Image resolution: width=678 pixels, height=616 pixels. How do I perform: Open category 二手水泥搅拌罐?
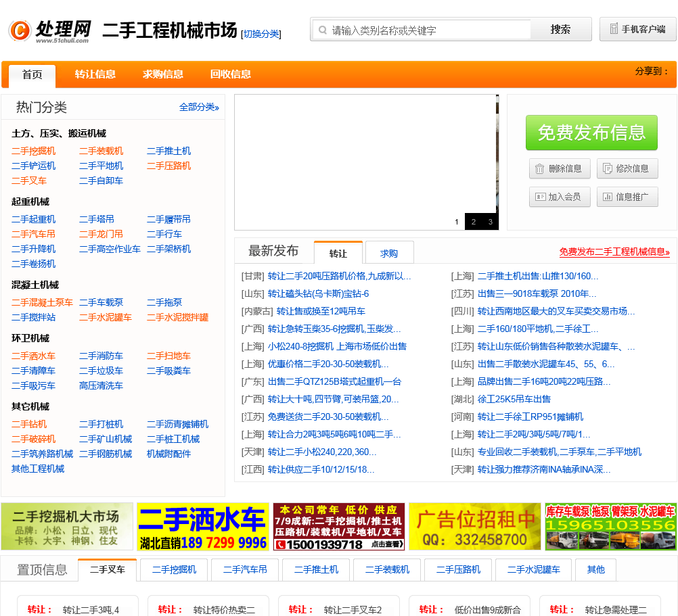178,317
